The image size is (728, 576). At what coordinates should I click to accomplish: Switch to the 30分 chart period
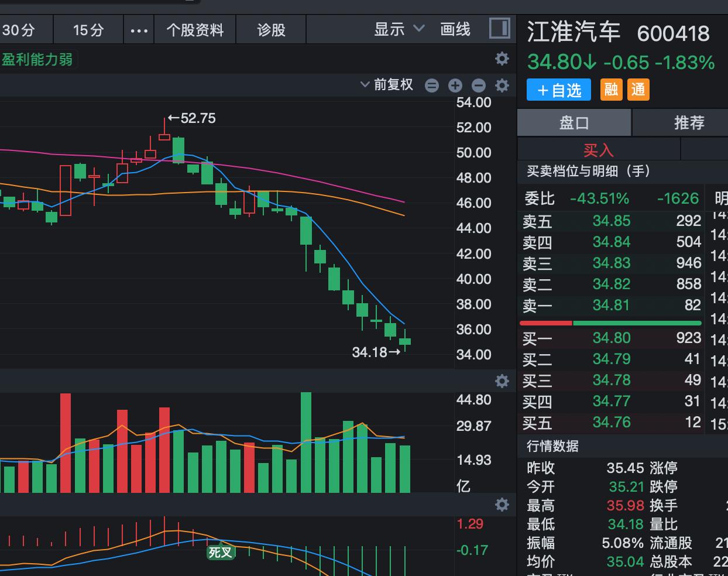pos(19,30)
